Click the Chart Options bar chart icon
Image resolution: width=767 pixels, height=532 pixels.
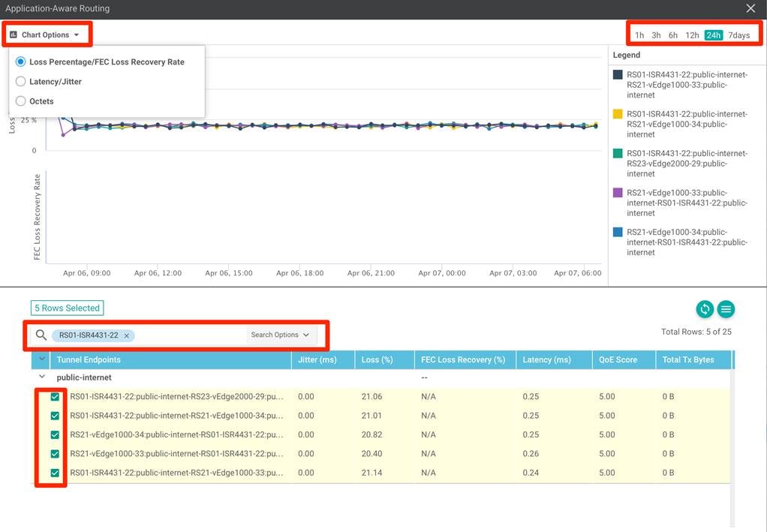14,35
